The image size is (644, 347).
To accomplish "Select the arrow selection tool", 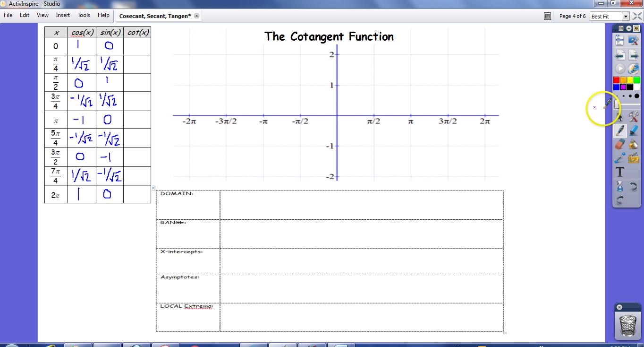I will 620,117.
